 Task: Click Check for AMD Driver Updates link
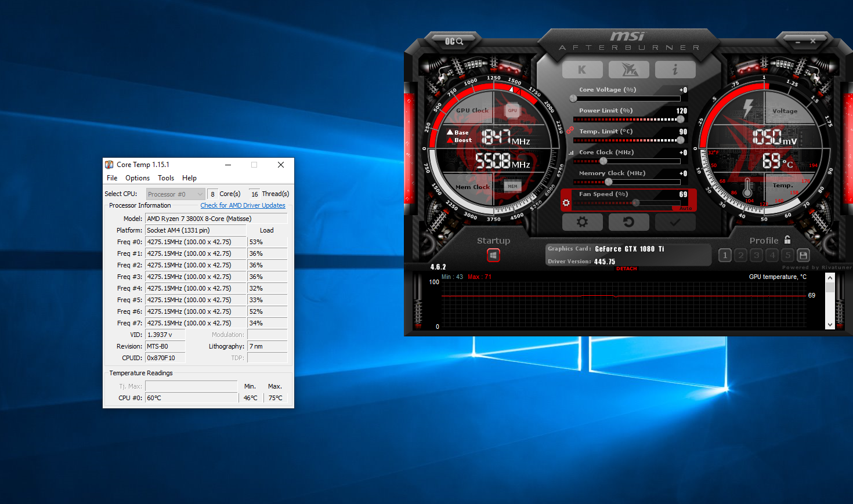coord(243,205)
